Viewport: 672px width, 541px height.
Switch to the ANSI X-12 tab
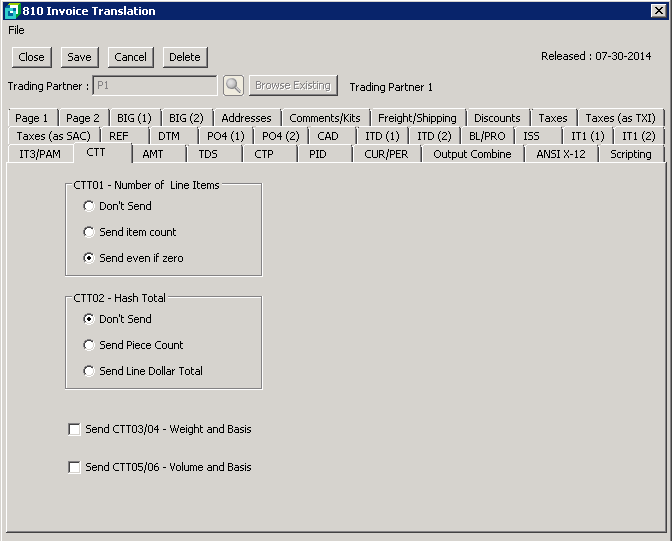click(x=561, y=154)
